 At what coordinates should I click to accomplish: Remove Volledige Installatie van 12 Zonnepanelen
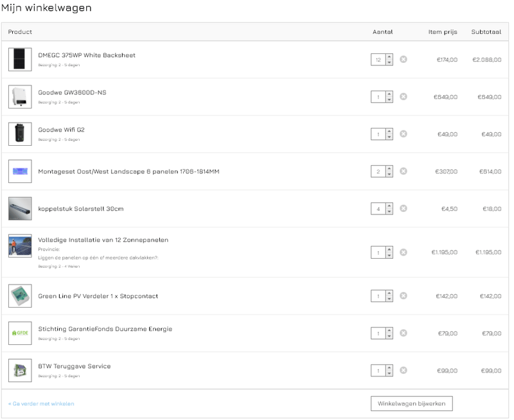[403, 252]
